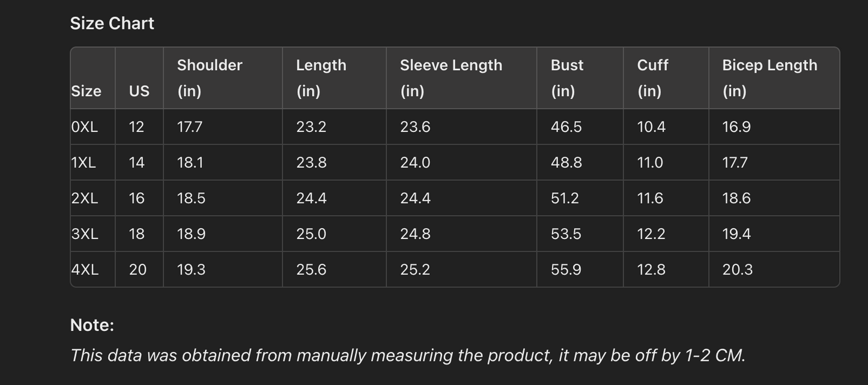Select the 4XL size cell
868x385 pixels.
click(x=85, y=270)
